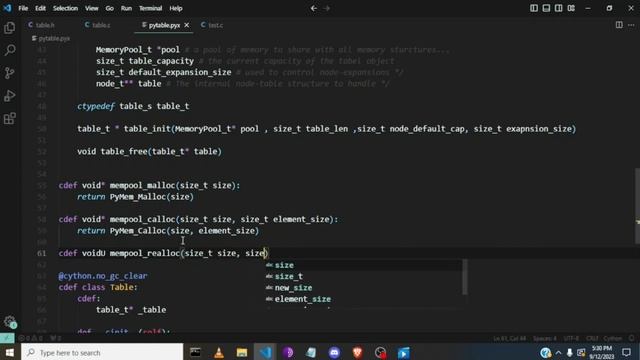Choose the 'new_size' autocomplete suggestion
Viewport: 640px width, 360px height.
(x=364, y=288)
